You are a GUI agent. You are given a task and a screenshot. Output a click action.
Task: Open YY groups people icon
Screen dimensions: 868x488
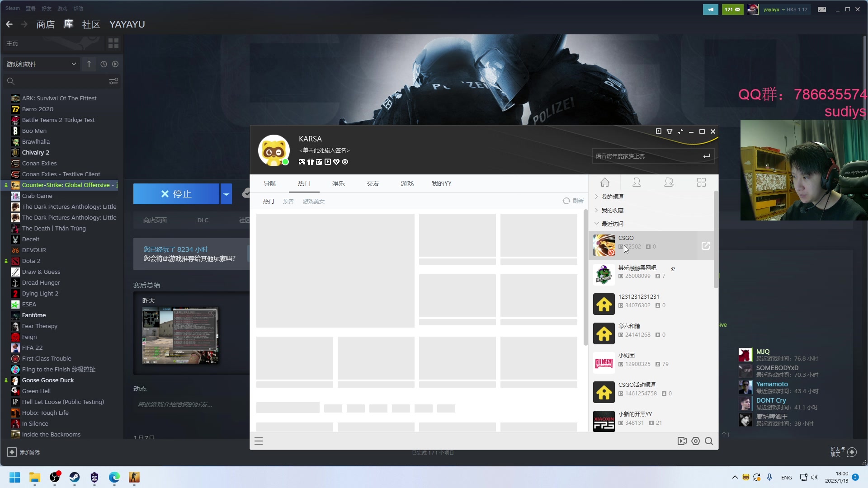[669, 183]
